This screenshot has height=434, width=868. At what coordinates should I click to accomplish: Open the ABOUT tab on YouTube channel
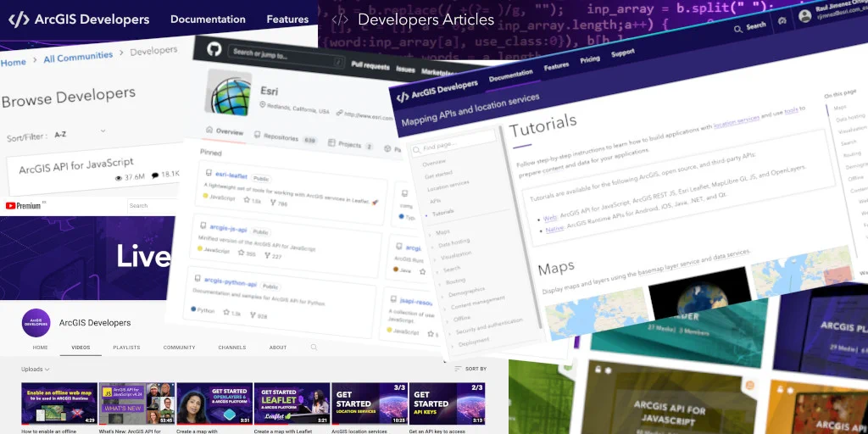click(278, 348)
